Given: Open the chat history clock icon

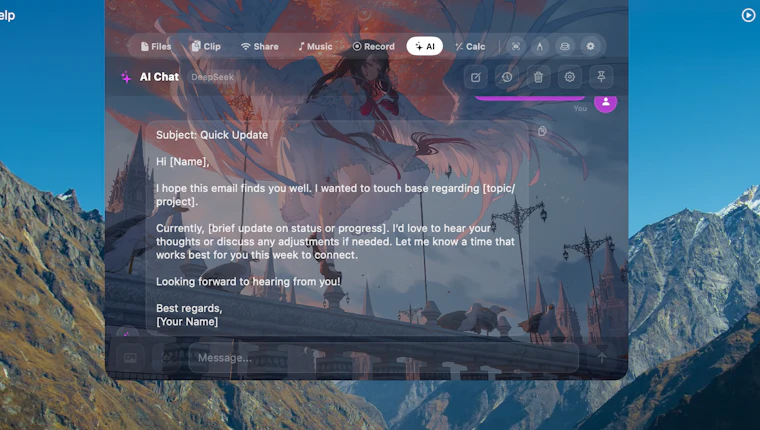Looking at the screenshot, I should (507, 77).
